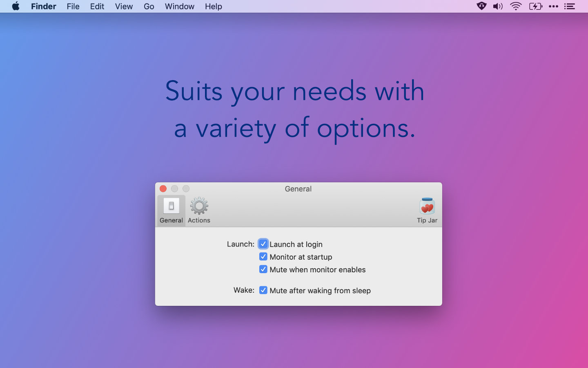Select the General preferences tab
Image resolution: width=588 pixels, height=368 pixels.
tap(171, 211)
